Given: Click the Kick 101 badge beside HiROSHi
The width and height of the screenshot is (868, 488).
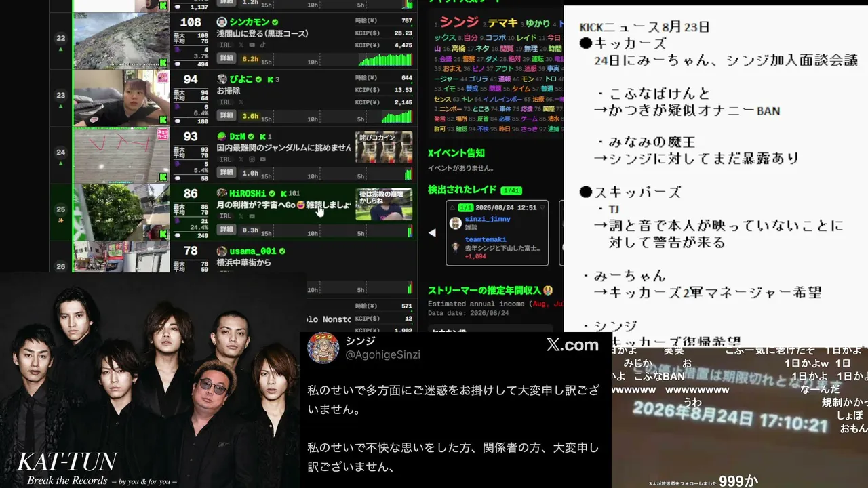Looking at the screenshot, I should coord(290,193).
